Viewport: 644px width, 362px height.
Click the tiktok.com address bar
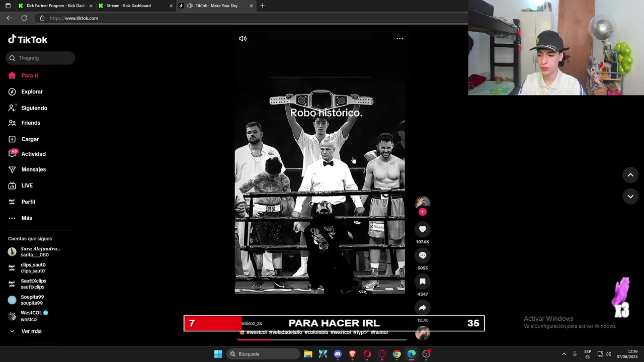point(252,18)
